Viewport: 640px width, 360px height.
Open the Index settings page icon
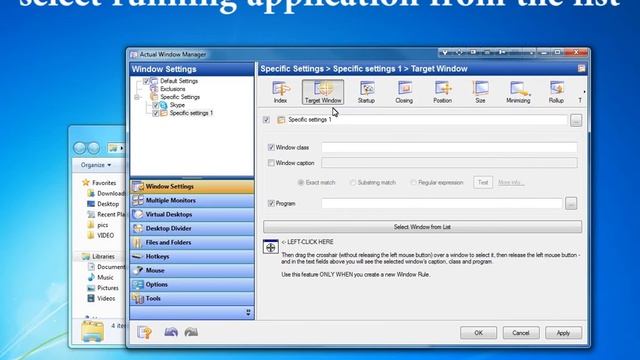(x=280, y=92)
